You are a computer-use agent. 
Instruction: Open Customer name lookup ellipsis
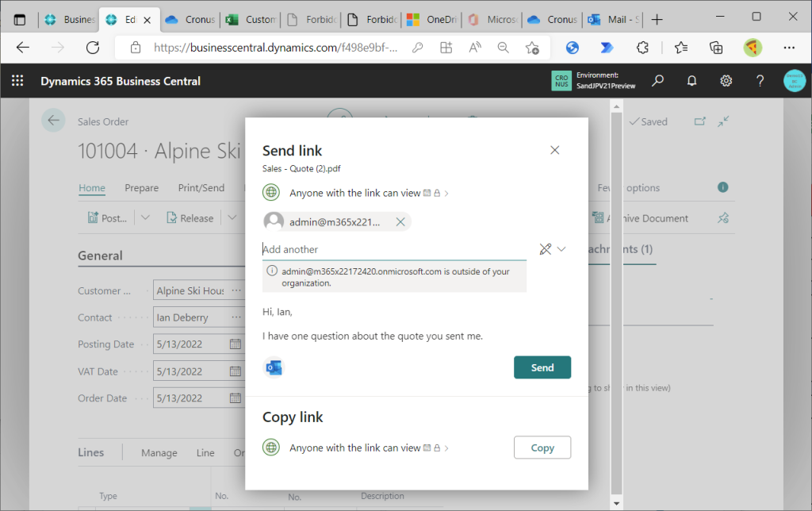236,290
